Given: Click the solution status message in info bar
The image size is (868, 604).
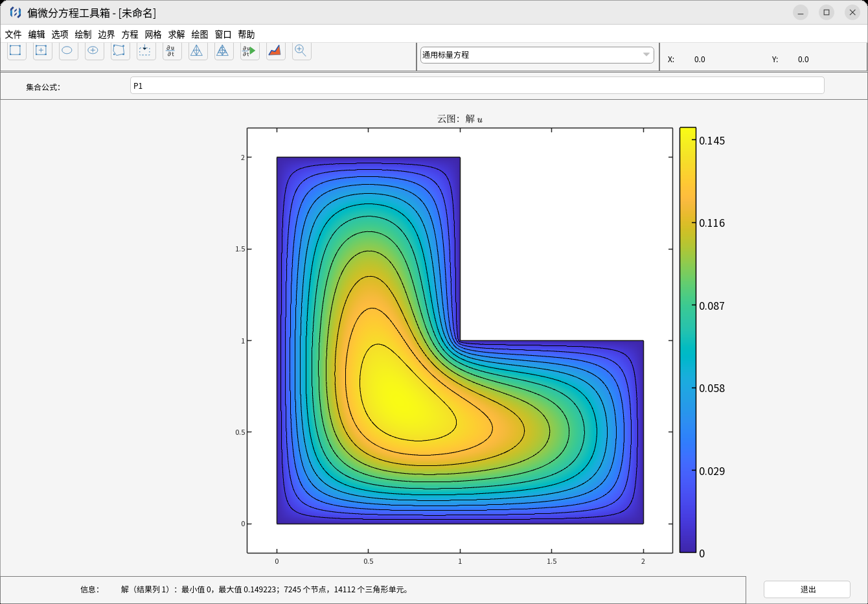Looking at the screenshot, I should point(266,589).
